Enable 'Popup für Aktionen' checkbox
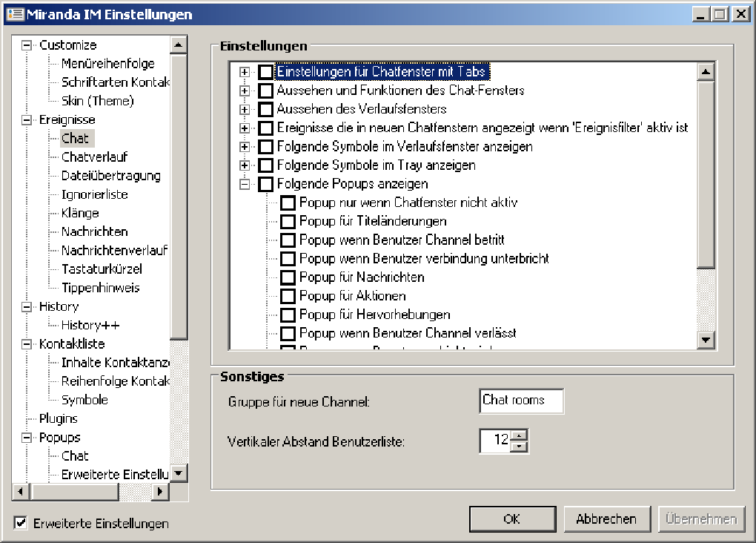 pos(288,296)
